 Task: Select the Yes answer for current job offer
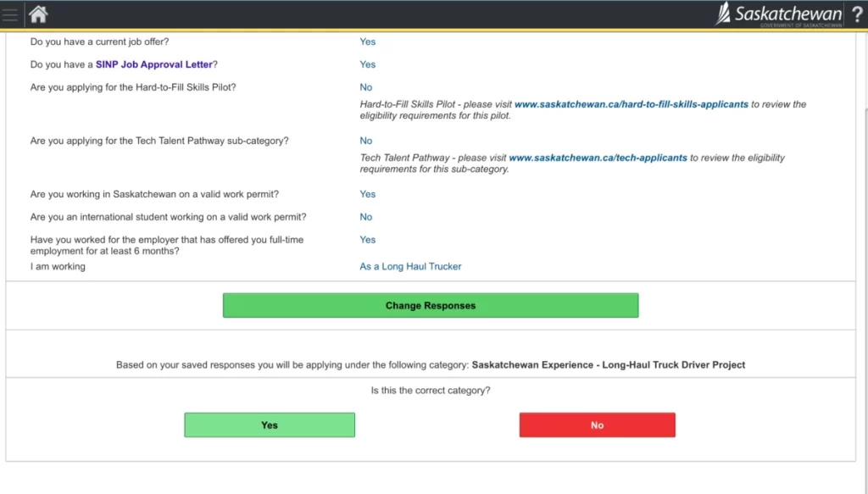367,42
